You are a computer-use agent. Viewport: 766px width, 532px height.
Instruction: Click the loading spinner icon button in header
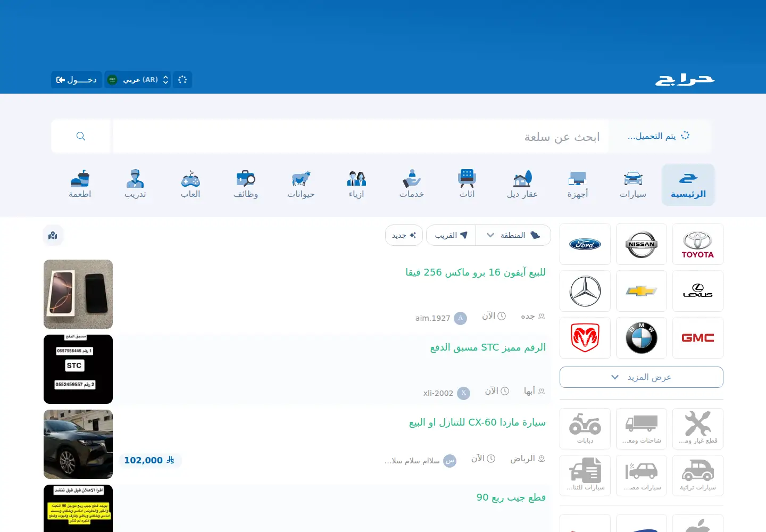182,80
